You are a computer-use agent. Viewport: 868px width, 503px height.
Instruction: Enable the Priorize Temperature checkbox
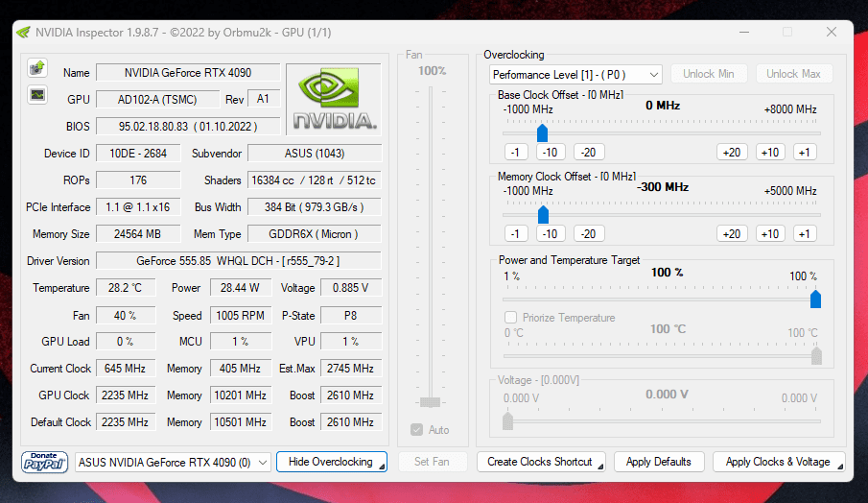click(510, 318)
